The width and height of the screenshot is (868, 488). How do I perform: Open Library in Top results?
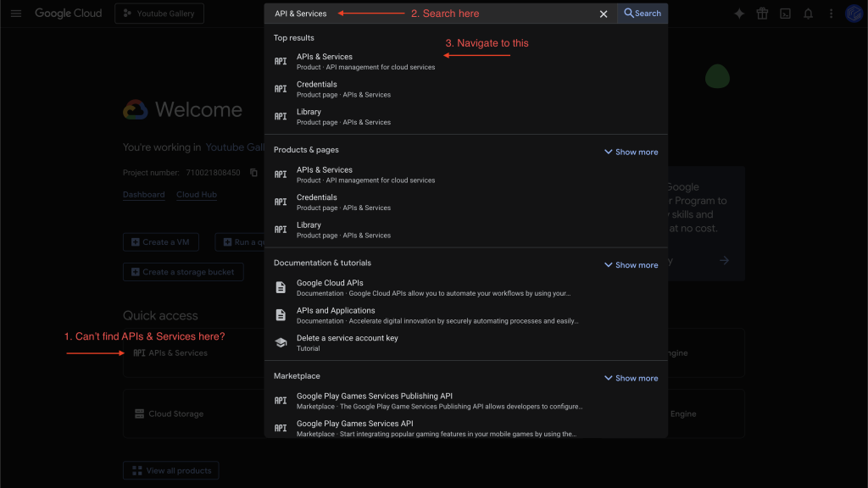(309, 113)
